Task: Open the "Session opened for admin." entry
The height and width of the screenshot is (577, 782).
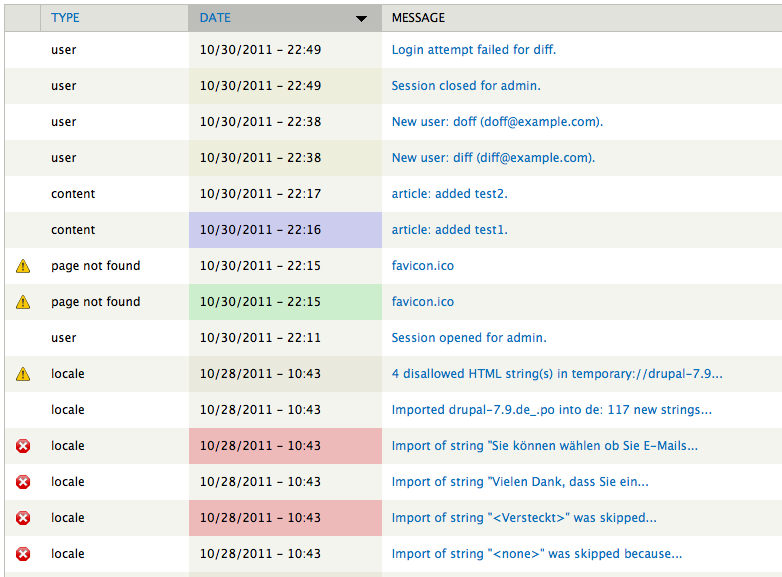Action: point(469,338)
